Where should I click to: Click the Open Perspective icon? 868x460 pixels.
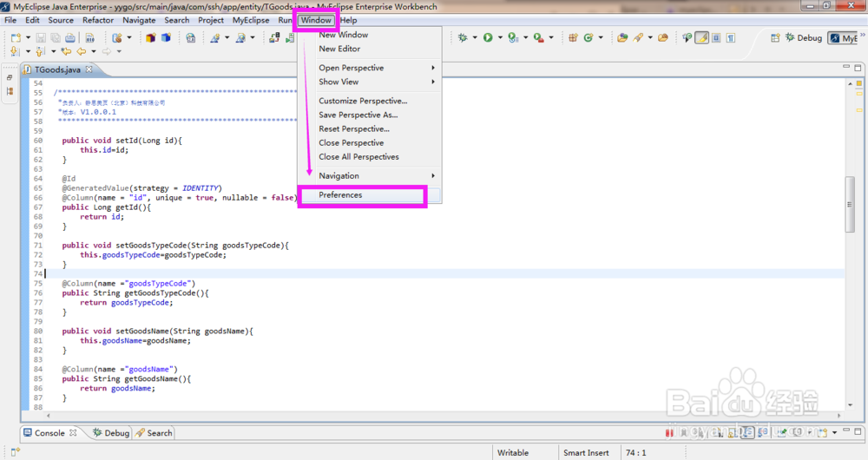tap(775, 37)
